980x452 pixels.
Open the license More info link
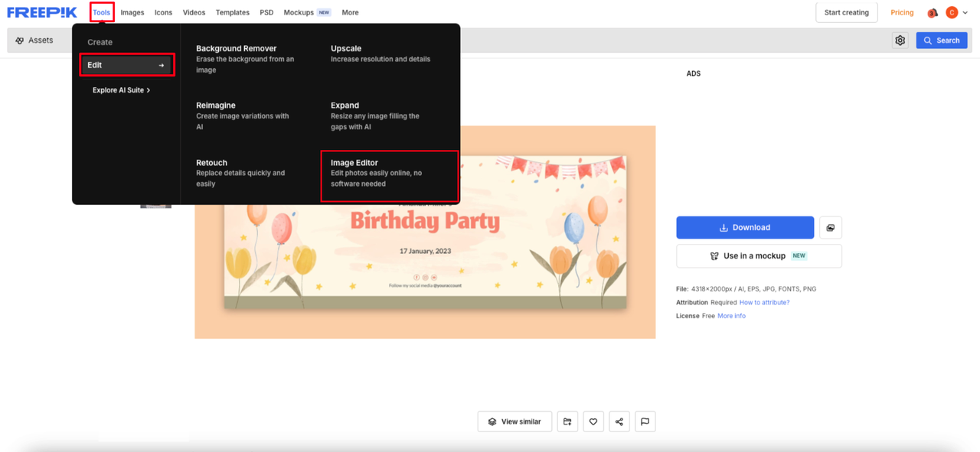coord(731,316)
